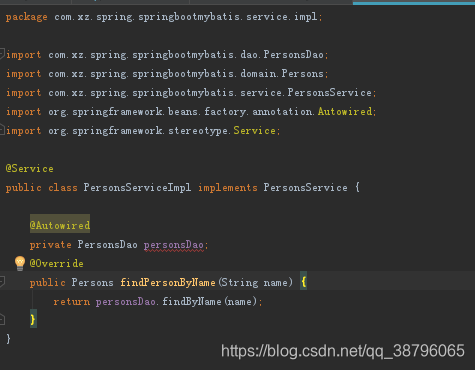475x370 pixels.
Task: Click PersonsService in the service import line
Action: click(329, 92)
